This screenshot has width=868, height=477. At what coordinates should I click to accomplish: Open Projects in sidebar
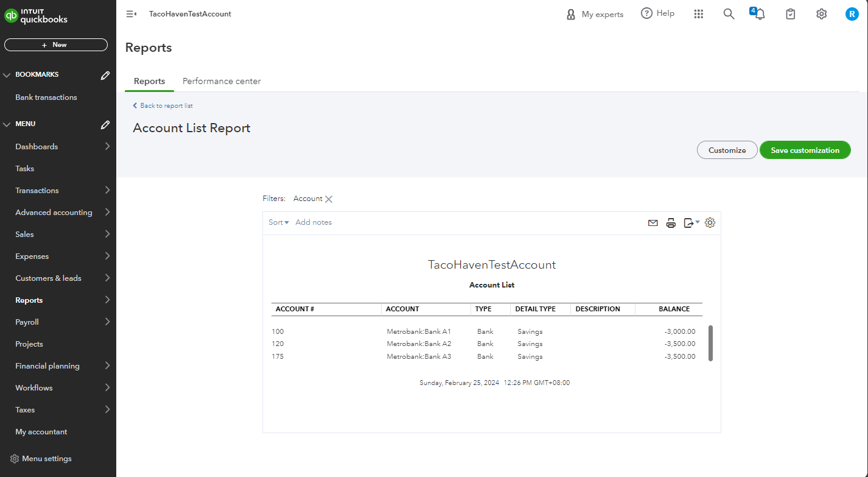coord(29,344)
